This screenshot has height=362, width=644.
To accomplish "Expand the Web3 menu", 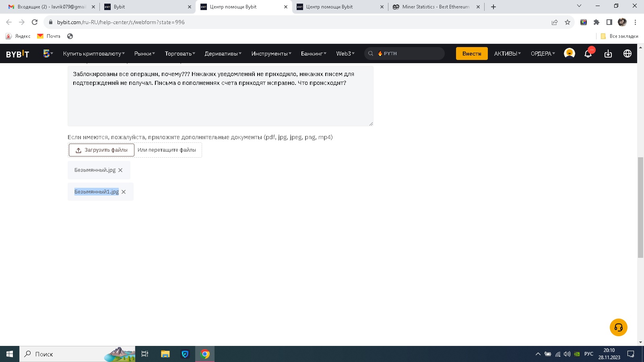I will tap(345, 53).
